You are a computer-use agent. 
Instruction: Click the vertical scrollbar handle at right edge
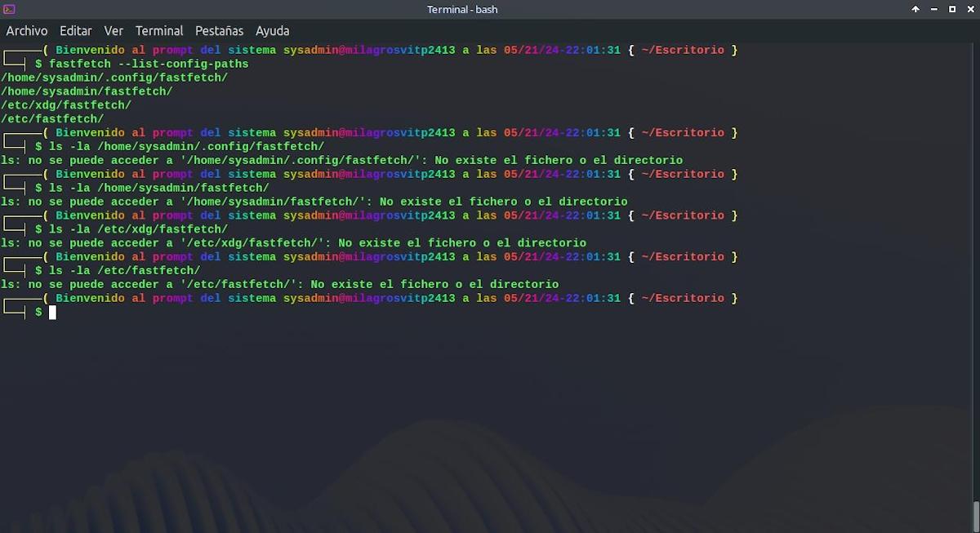pyautogui.click(x=976, y=516)
